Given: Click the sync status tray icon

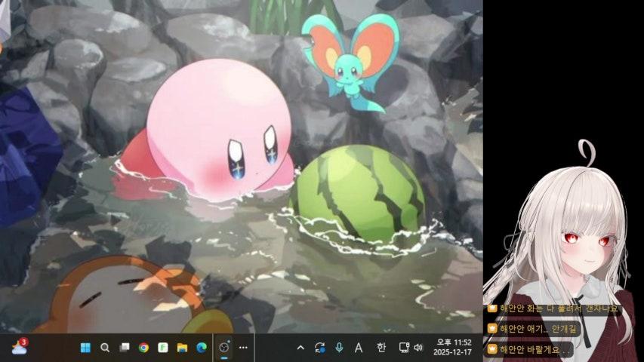Looking at the screenshot, I should pyautogui.click(x=319, y=348).
